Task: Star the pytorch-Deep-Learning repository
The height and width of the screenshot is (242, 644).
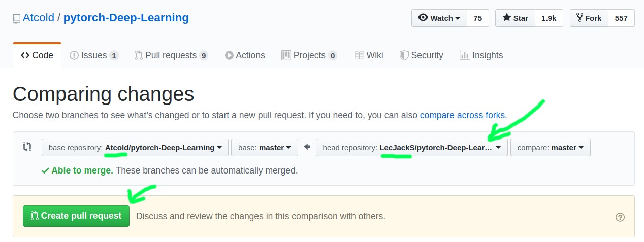Action: click(515, 18)
